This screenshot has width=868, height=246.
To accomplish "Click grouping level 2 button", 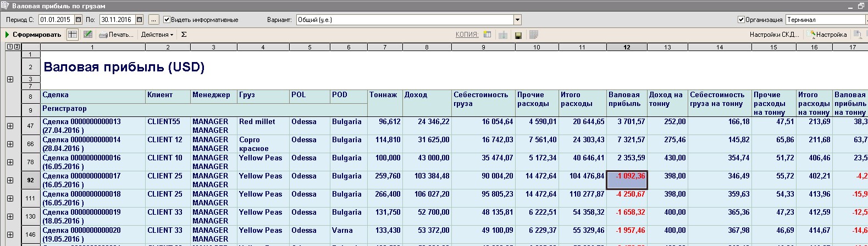I will click(x=17, y=47).
